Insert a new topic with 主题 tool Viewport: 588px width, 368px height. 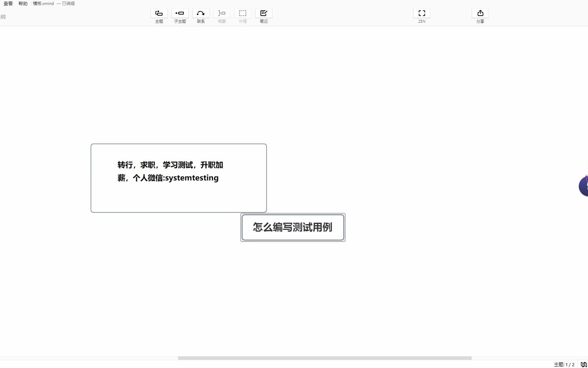[x=159, y=16]
